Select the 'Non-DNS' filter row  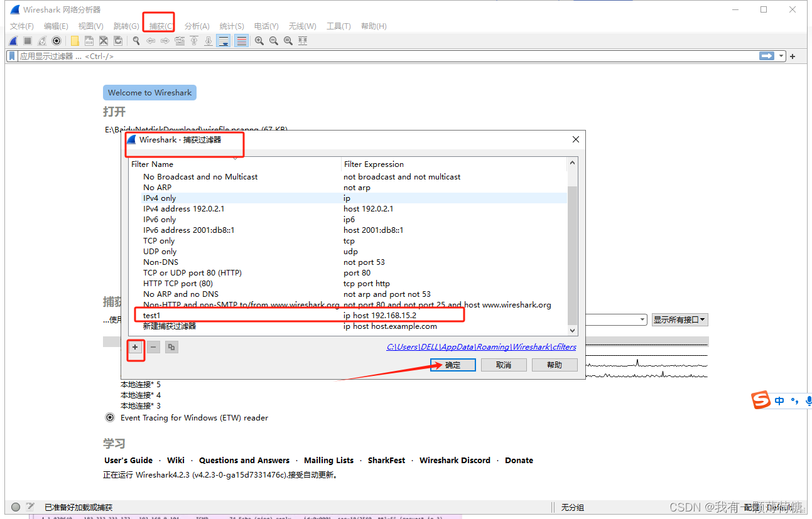coord(348,262)
